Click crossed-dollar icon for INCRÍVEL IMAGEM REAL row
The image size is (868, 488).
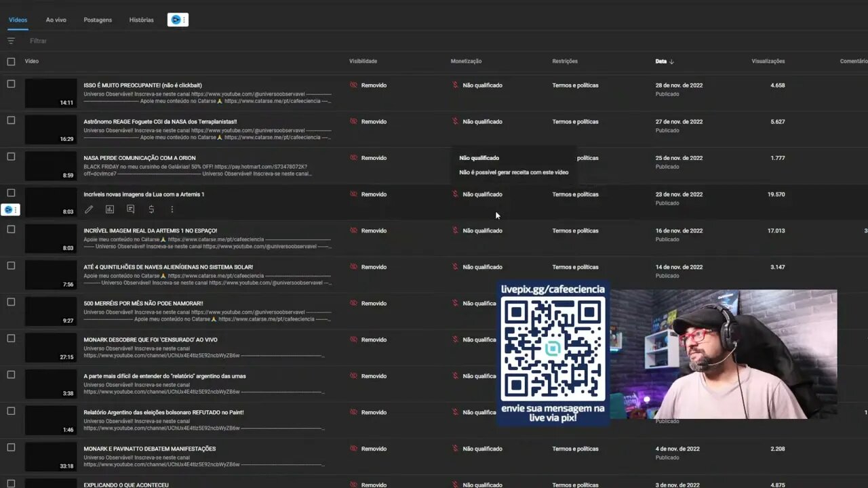click(456, 230)
